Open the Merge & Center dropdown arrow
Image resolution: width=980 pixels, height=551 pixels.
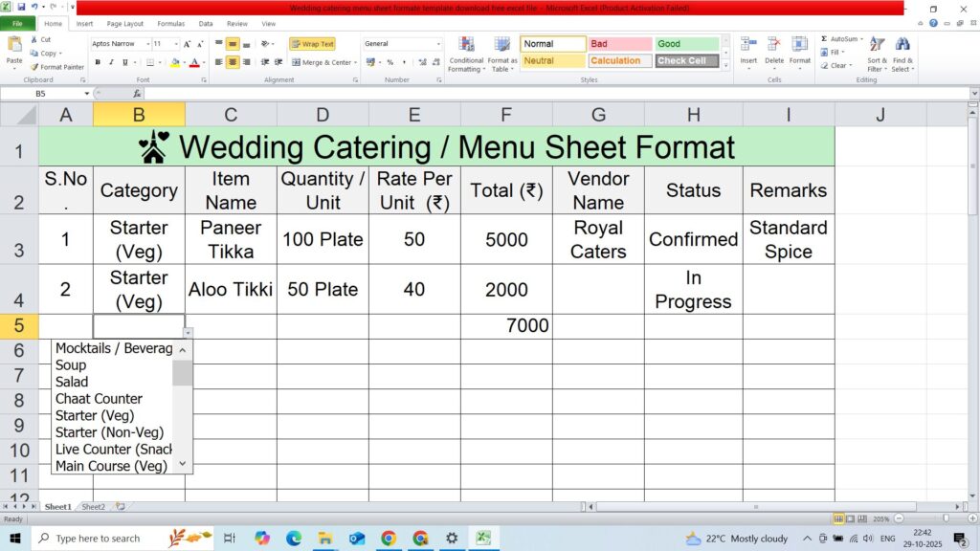click(x=355, y=62)
